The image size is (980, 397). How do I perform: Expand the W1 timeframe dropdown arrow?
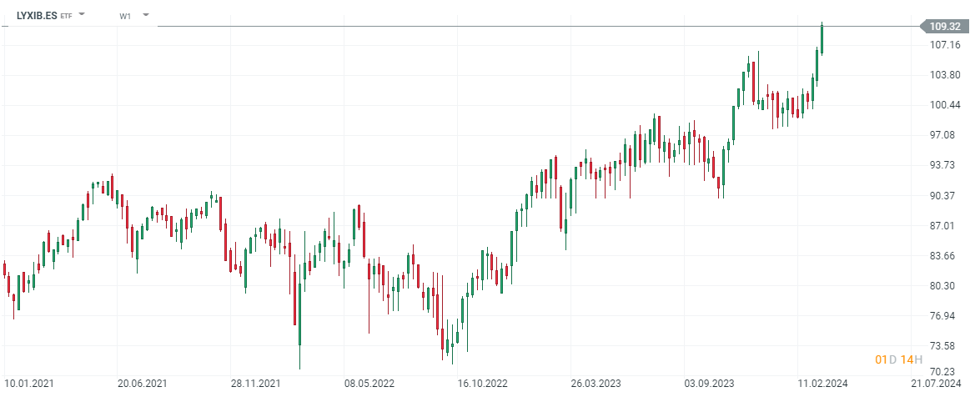pos(146,15)
